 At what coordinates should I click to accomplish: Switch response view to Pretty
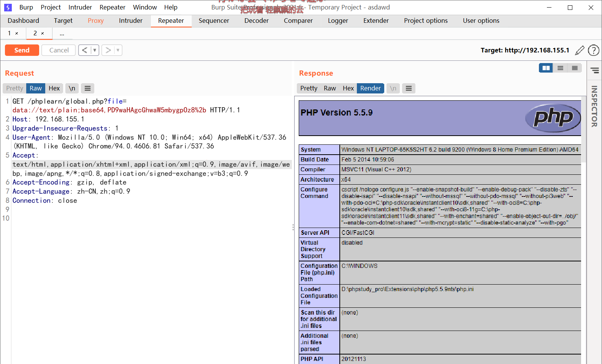(309, 88)
